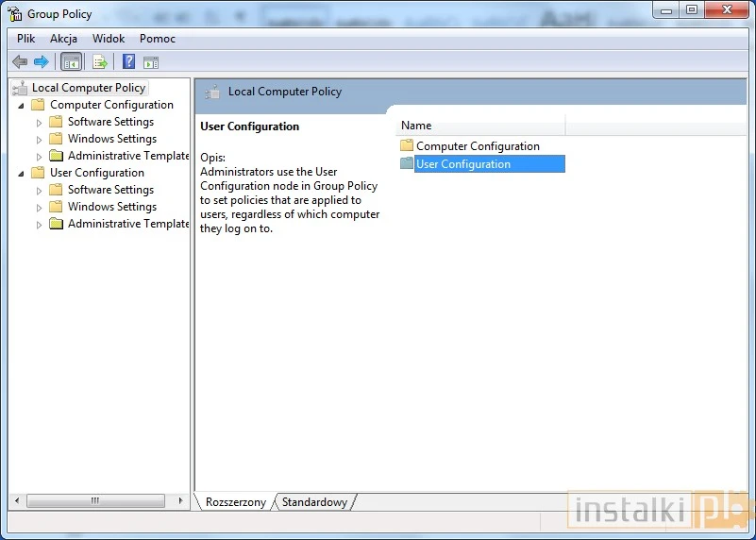This screenshot has width=756, height=540.
Task: Open the Plik menu
Action: [x=26, y=39]
